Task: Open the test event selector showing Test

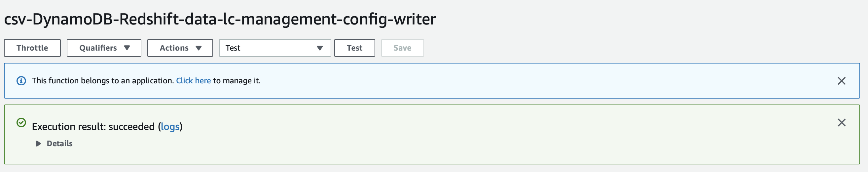Action: pos(275,48)
